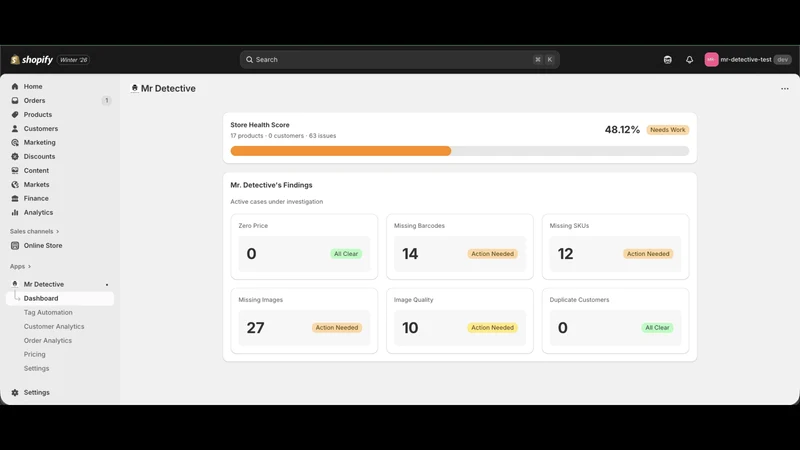Click Action Needed badge on Missing Barcodes
Image resolution: width=800 pixels, height=450 pixels.
(492, 254)
